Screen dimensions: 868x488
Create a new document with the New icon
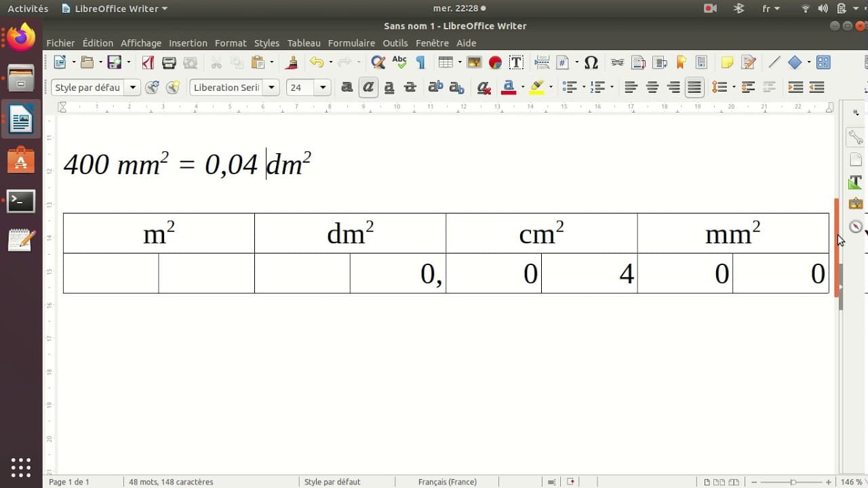60,62
